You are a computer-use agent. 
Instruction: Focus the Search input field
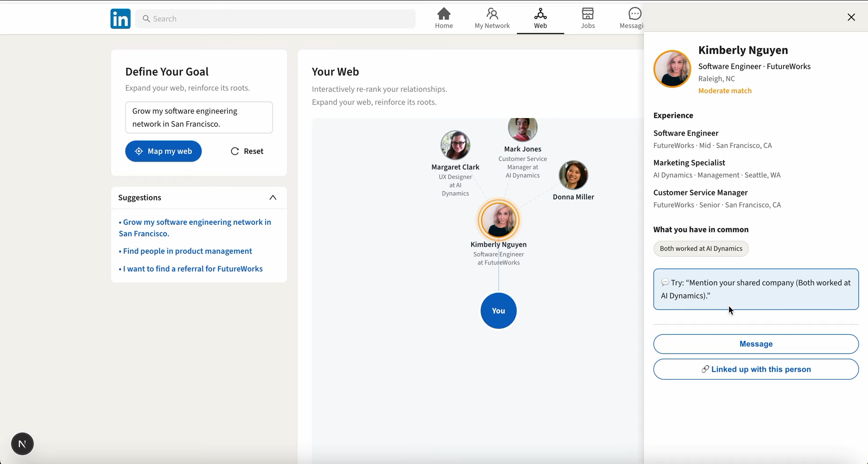(275, 19)
